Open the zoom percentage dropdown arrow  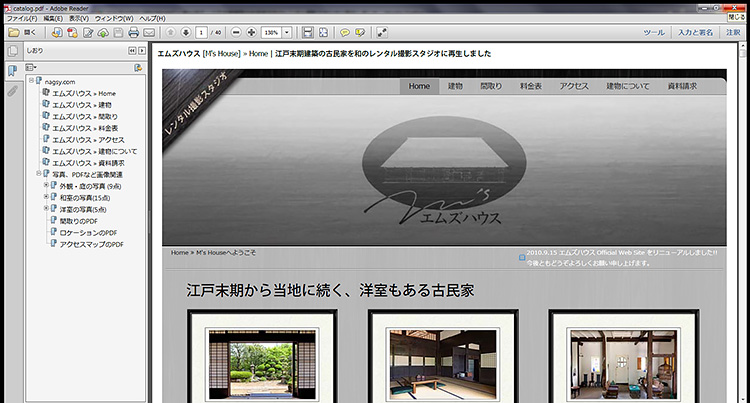pyautogui.click(x=287, y=33)
